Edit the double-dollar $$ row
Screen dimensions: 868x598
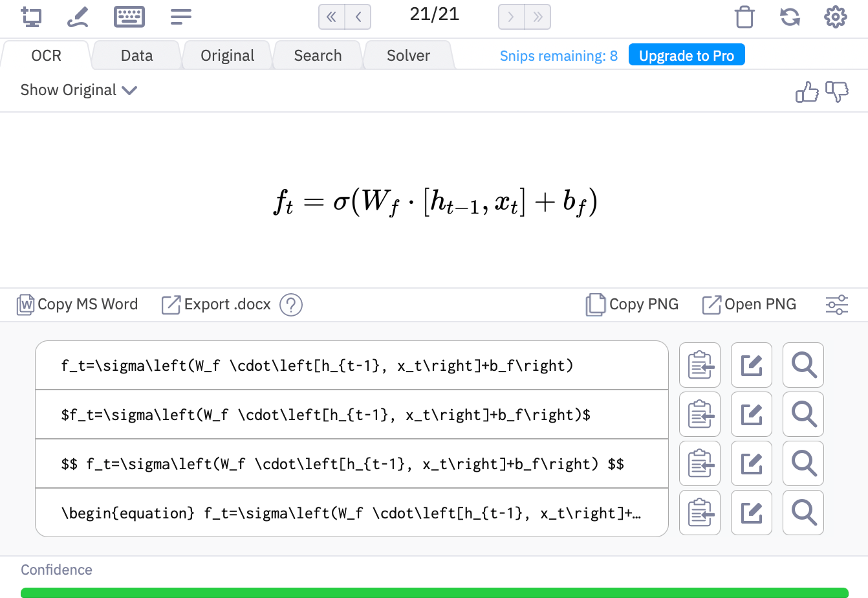[x=752, y=463]
